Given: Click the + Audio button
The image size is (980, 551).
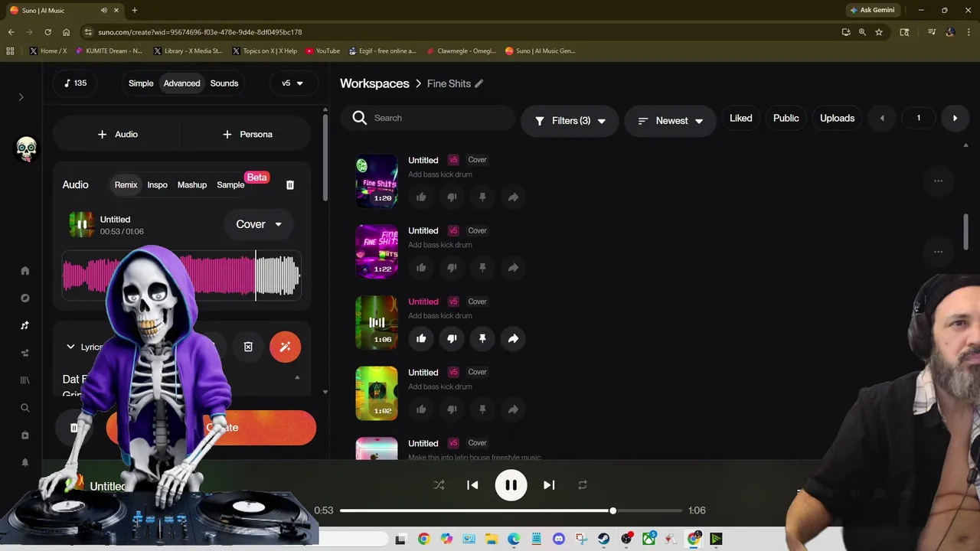Looking at the screenshot, I should point(117,134).
